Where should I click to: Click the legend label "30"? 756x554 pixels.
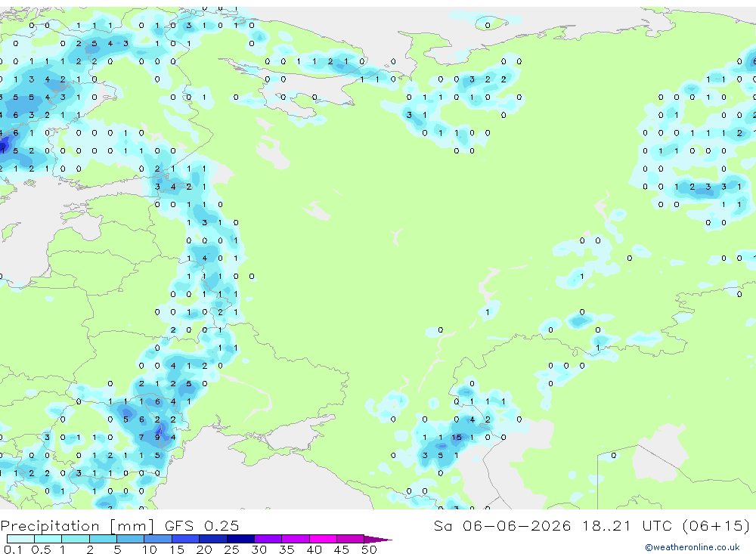coord(259,549)
